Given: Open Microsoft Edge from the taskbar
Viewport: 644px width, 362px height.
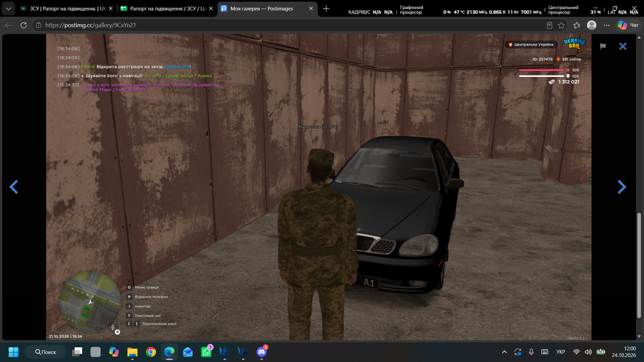Looking at the screenshot, I should coord(169,352).
